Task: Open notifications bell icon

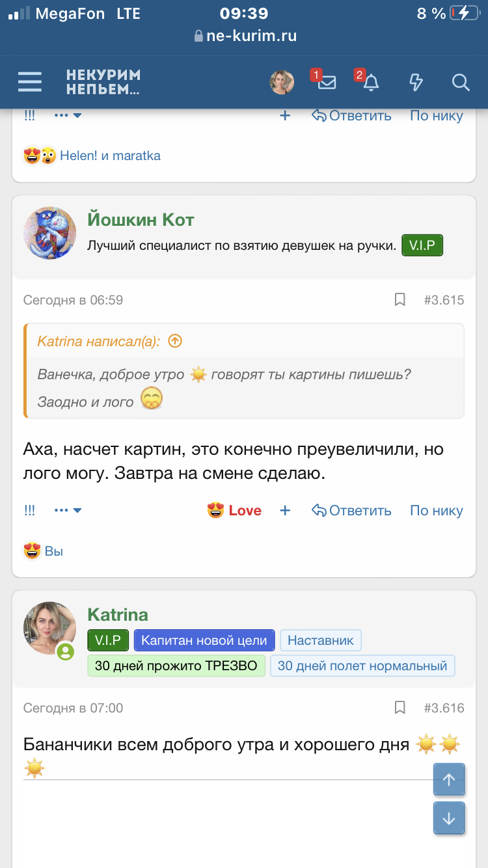Action: (371, 83)
